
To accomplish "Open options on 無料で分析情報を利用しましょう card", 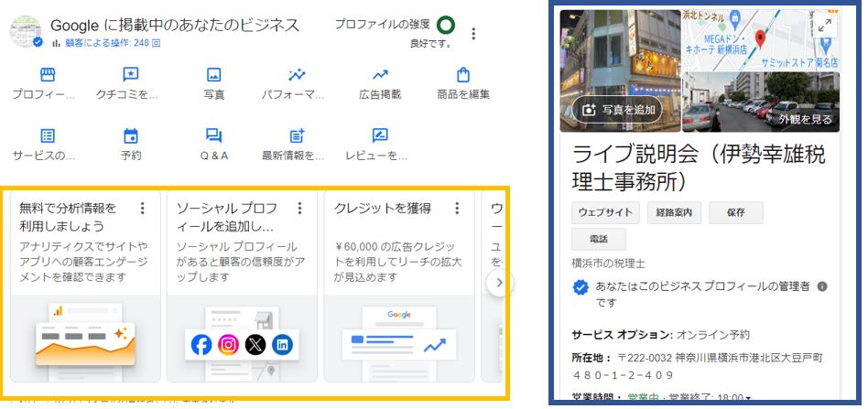I will point(142,208).
